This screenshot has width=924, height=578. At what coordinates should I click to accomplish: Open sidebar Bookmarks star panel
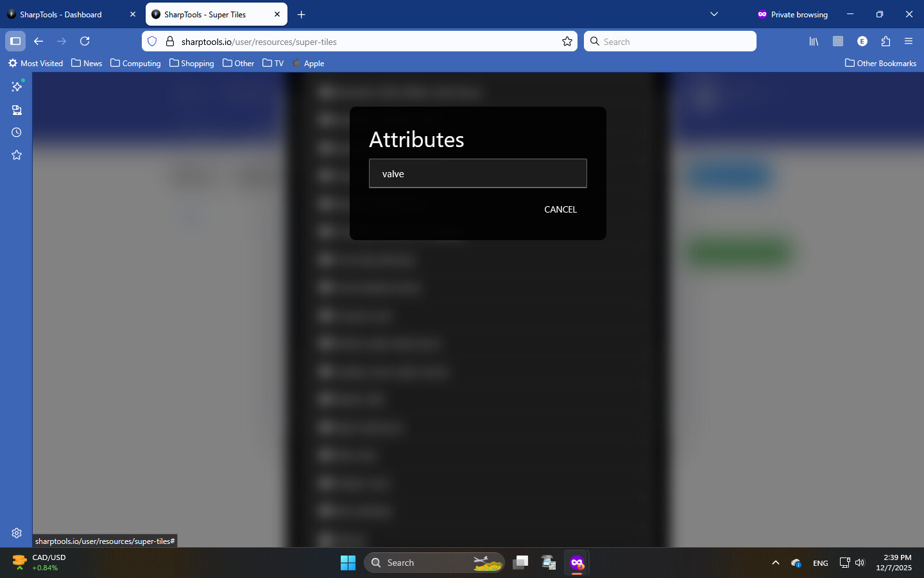pos(17,155)
